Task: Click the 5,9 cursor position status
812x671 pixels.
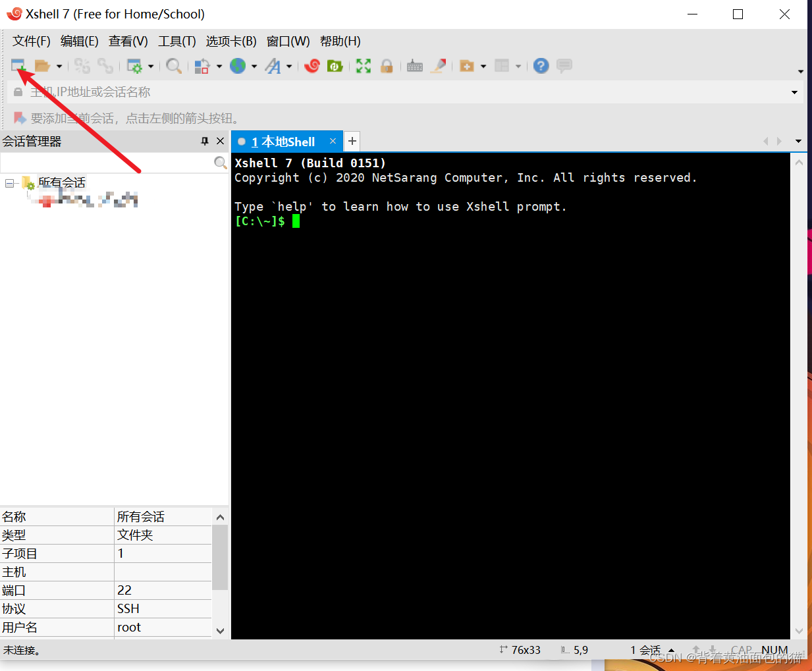Action: click(x=575, y=650)
